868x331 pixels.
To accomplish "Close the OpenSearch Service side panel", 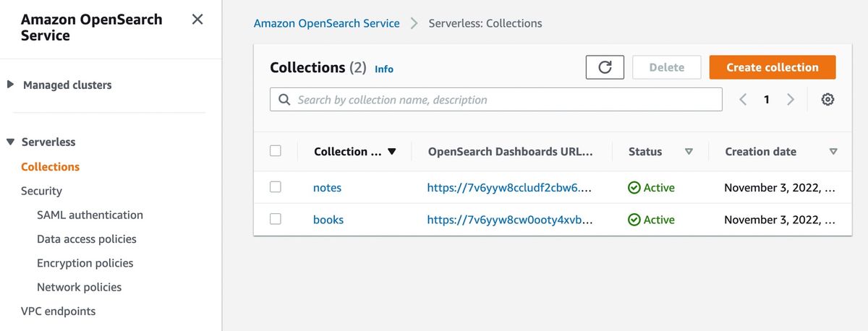I will coord(197,20).
